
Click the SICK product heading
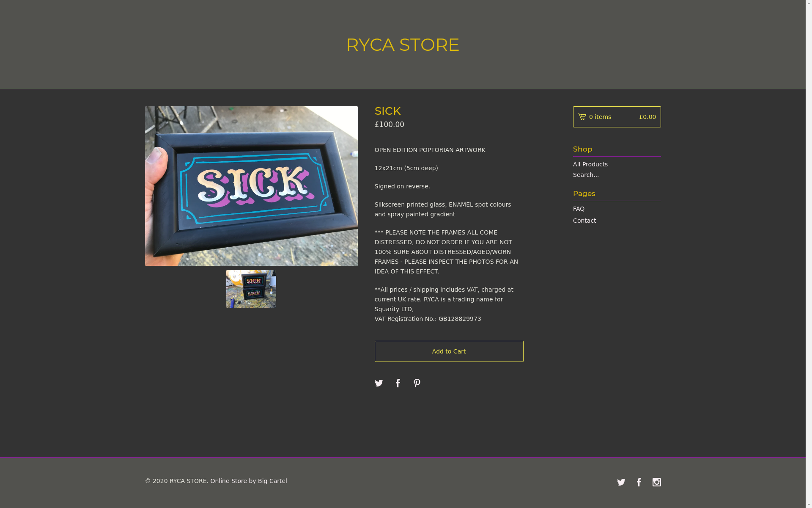[387, 111]
